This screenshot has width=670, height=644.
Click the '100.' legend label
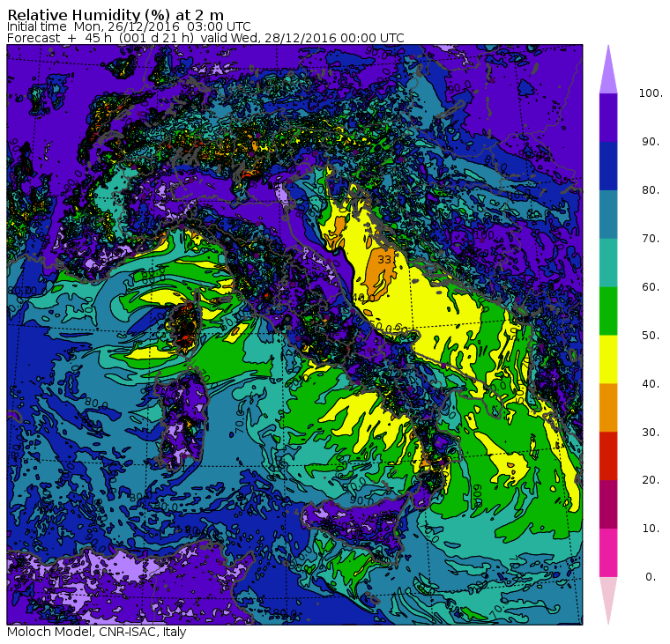(x=651, y=93)
